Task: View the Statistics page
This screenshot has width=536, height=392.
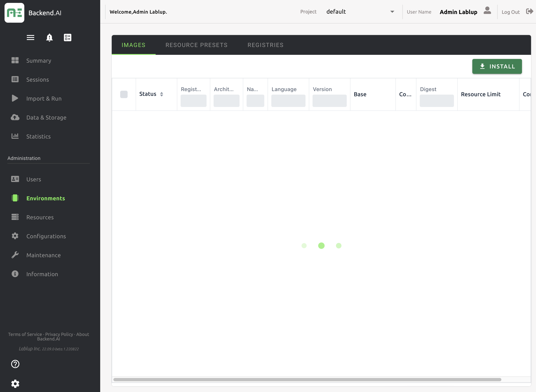Action: pyautogui.click(x=38, y=136)
